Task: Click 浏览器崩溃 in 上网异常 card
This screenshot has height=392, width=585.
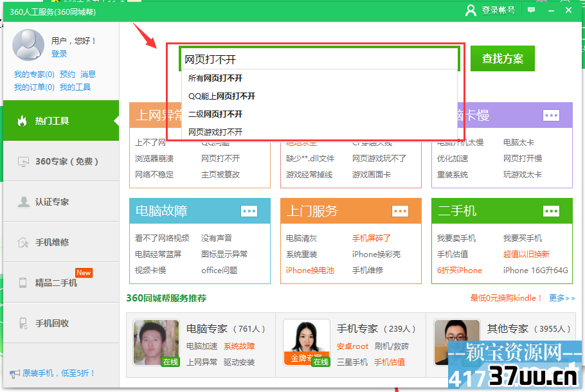Action: [154, 159]
